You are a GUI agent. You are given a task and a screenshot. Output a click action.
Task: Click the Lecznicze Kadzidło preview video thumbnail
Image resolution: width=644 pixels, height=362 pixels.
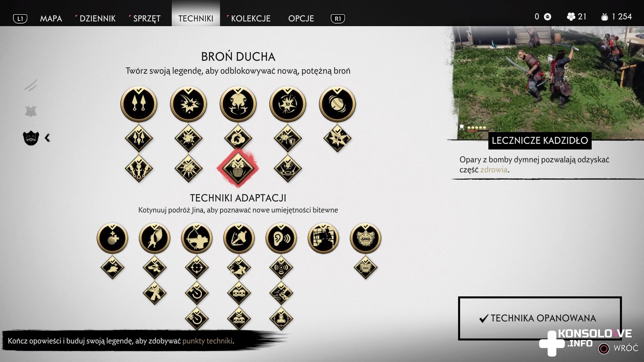(548, 83)
